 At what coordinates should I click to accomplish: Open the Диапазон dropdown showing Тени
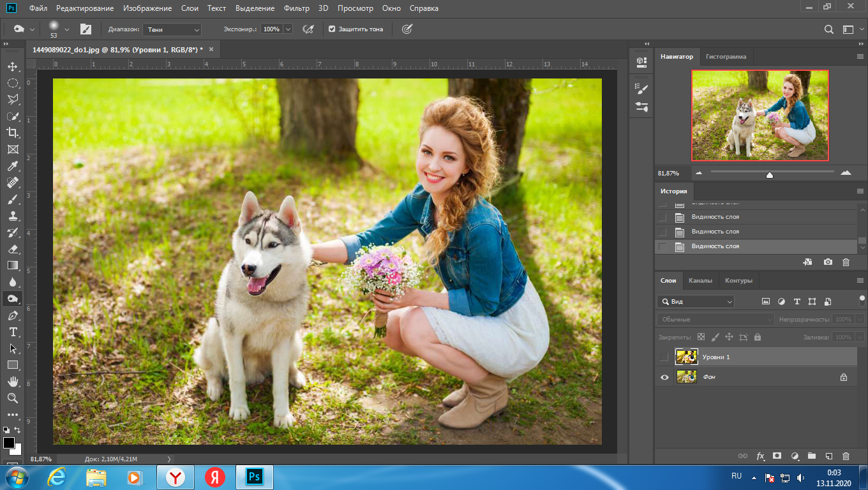click(x=172, y=29)
